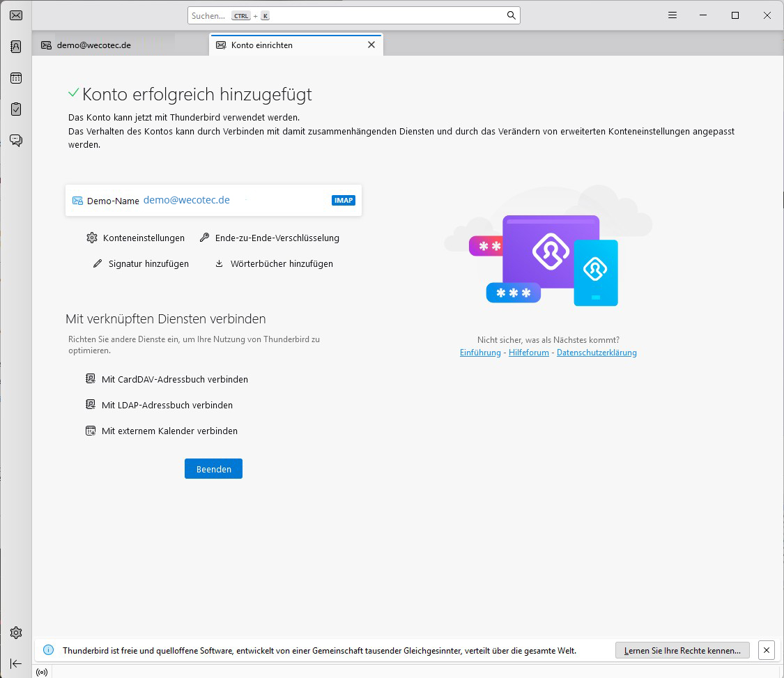
Task: Minimize the Thunderbird window
Action: [703, 15]
